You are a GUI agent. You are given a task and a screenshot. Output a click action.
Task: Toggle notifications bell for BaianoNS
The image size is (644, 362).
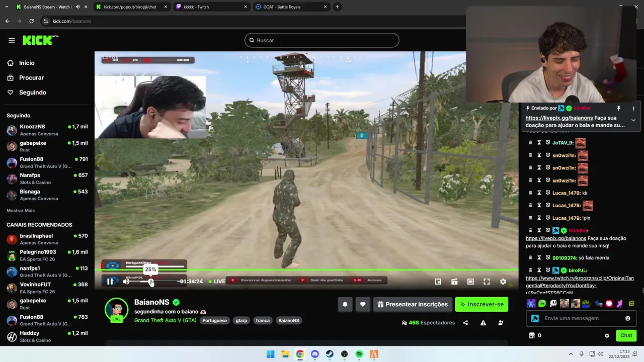[x=345, y=304]
